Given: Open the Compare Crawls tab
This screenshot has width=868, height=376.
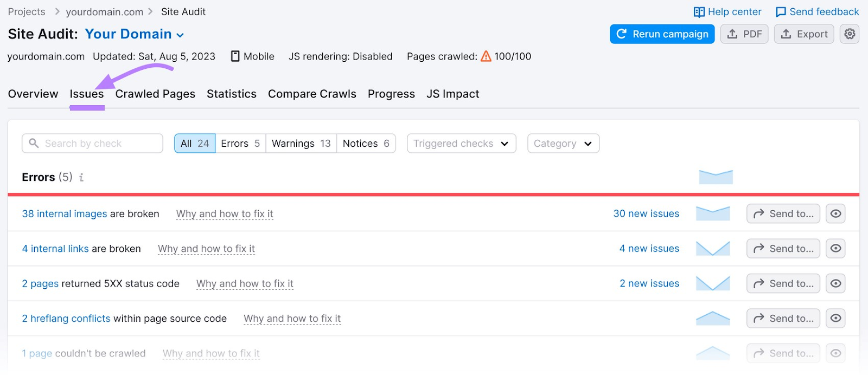Looking at the screenshot, I should tap(312, 94).
